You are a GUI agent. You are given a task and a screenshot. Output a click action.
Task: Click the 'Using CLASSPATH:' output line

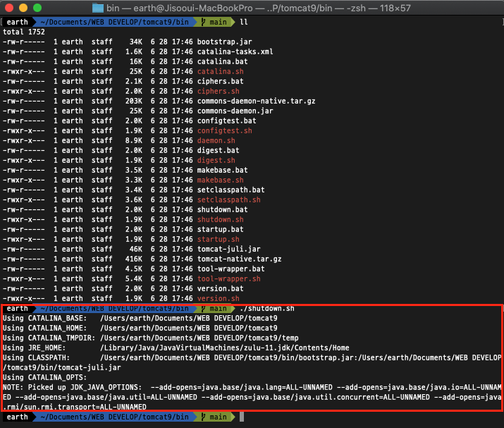point(252,358)
